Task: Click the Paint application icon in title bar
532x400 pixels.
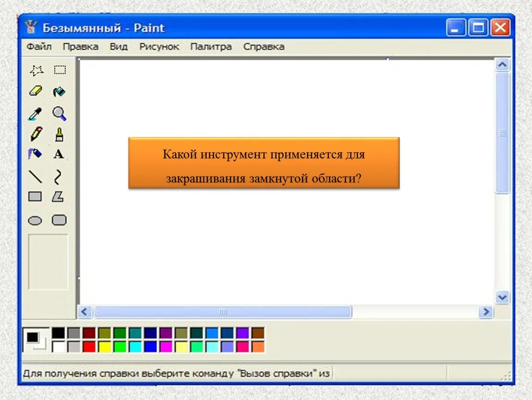Action: tap(31, 27)
